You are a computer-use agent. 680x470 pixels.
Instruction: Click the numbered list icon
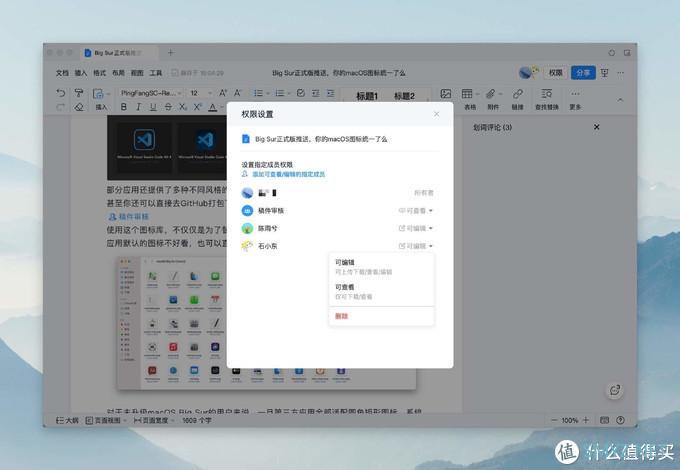point(280,93)
